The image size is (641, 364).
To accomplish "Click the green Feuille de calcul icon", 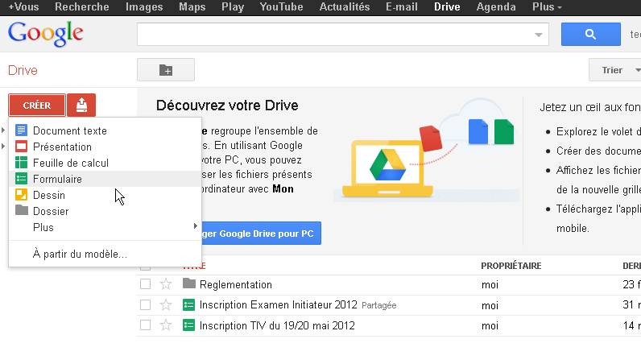I will coord(21,163).
